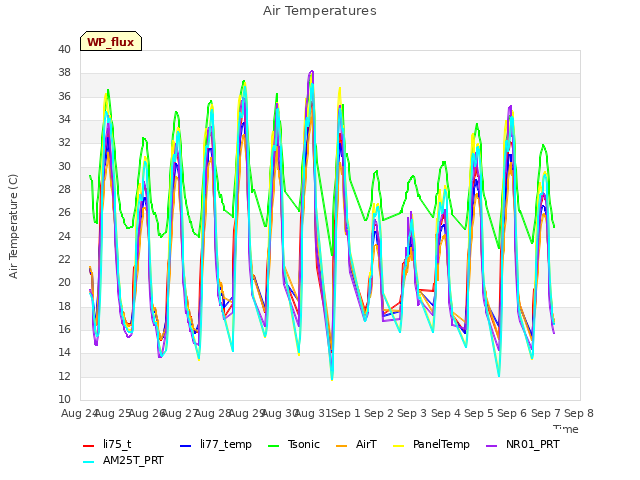The height and width of the screenshot is (480, 640).
Task: Click the red li75_t legend swatch
Action: pos(89,446)
